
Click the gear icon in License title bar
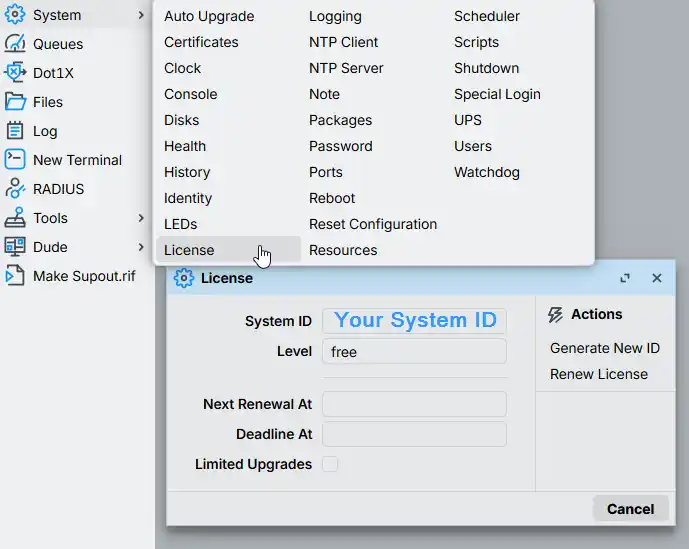[184, 278]
